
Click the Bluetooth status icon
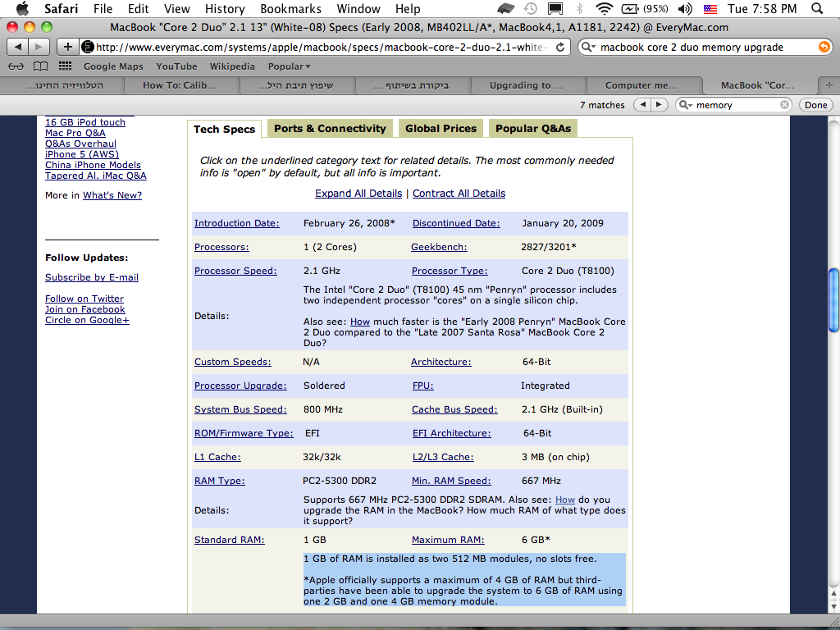[x=579, y=8]
